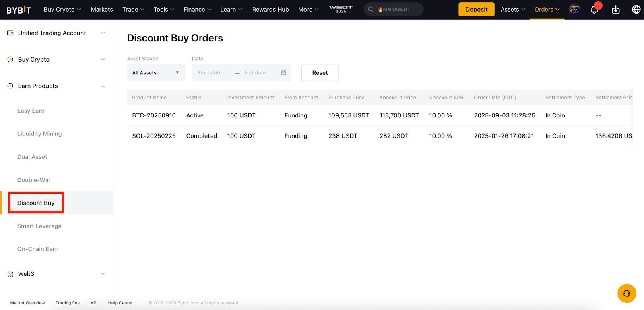Image resolution: width=644 pixels, height=310 pixels.
Task: Open the customer support headset chat
Action: [627, 294]
